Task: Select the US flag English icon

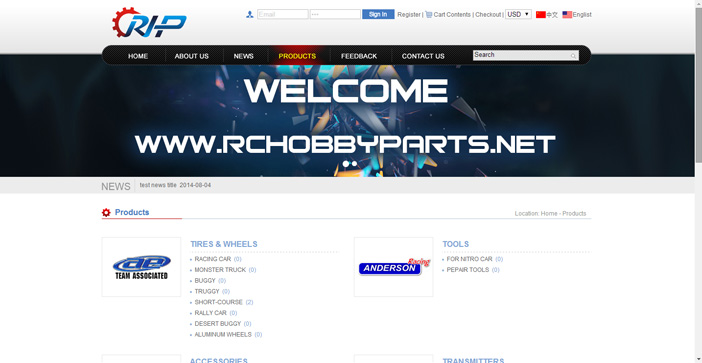Action: [567, 14]
